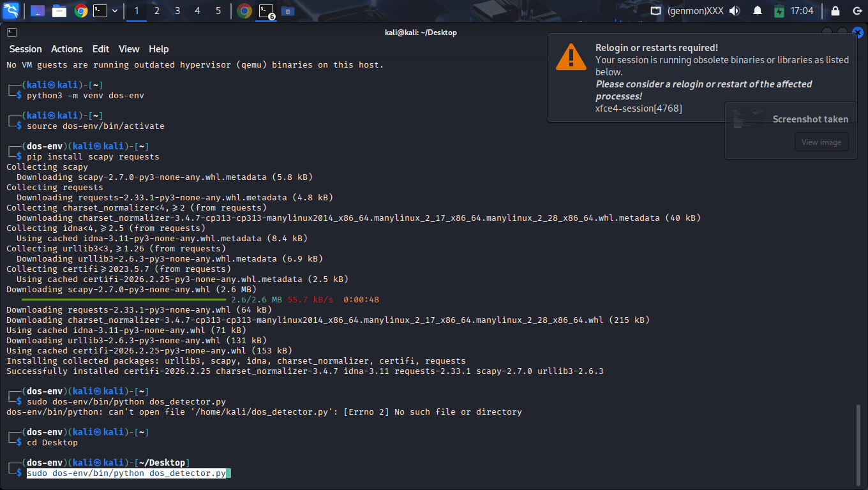Launch the file manager from the panel

point(59,11)
